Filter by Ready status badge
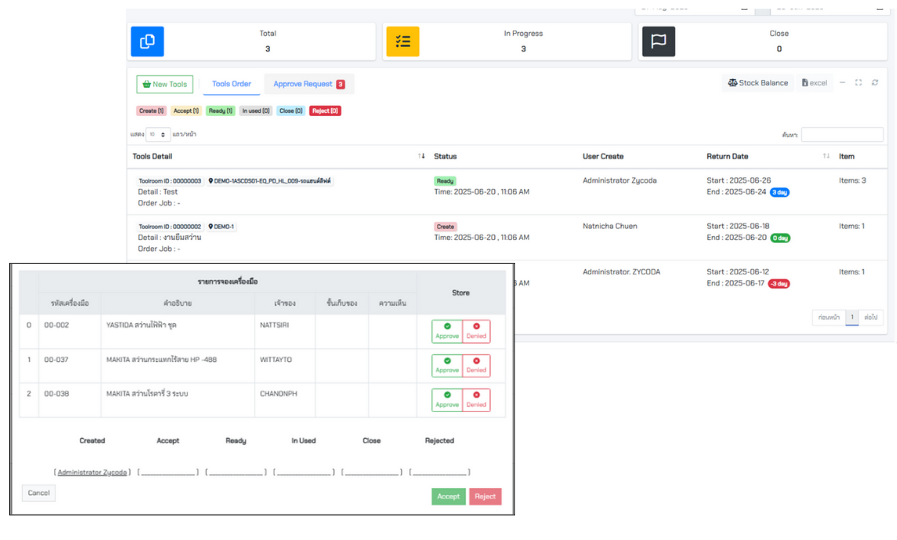 click(220, 111)
